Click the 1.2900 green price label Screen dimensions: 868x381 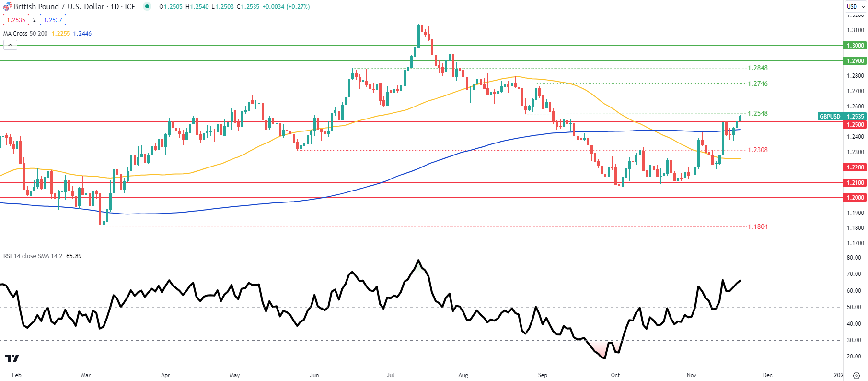click(856, 61)
